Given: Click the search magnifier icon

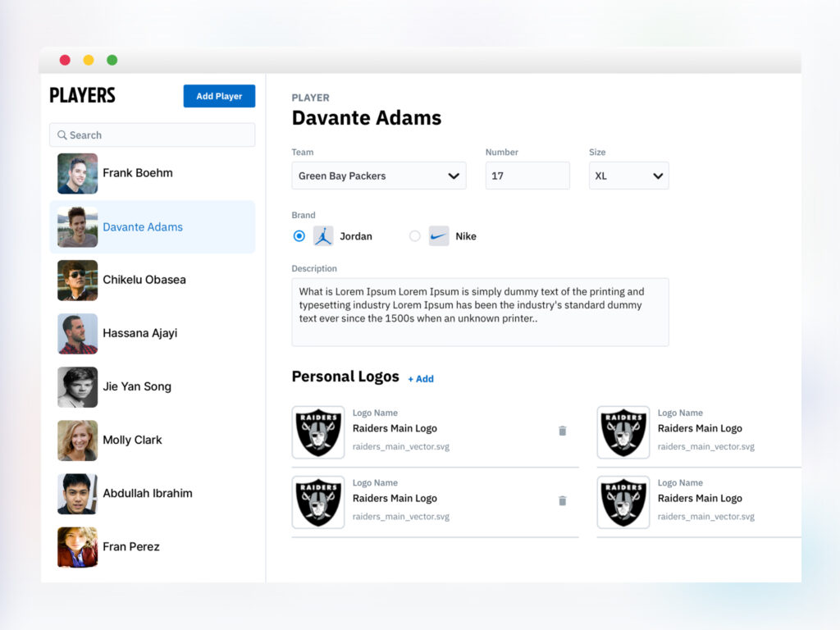Looking at the screenshot, I should (62, 135).
